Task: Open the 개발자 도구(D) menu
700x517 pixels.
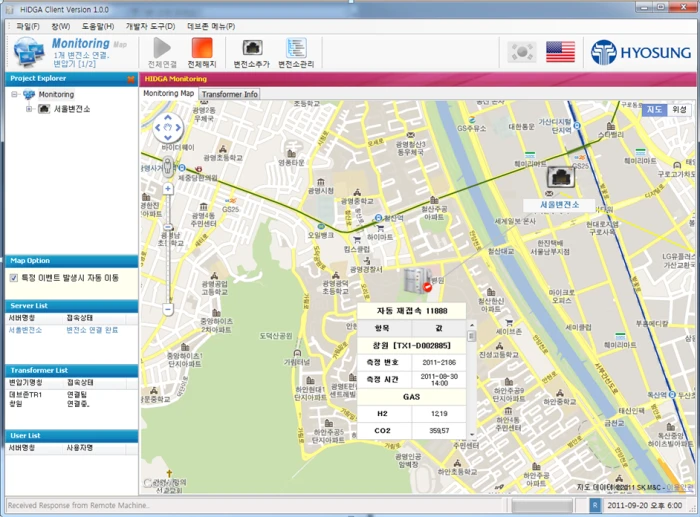Action: click(x=150, y=26)
